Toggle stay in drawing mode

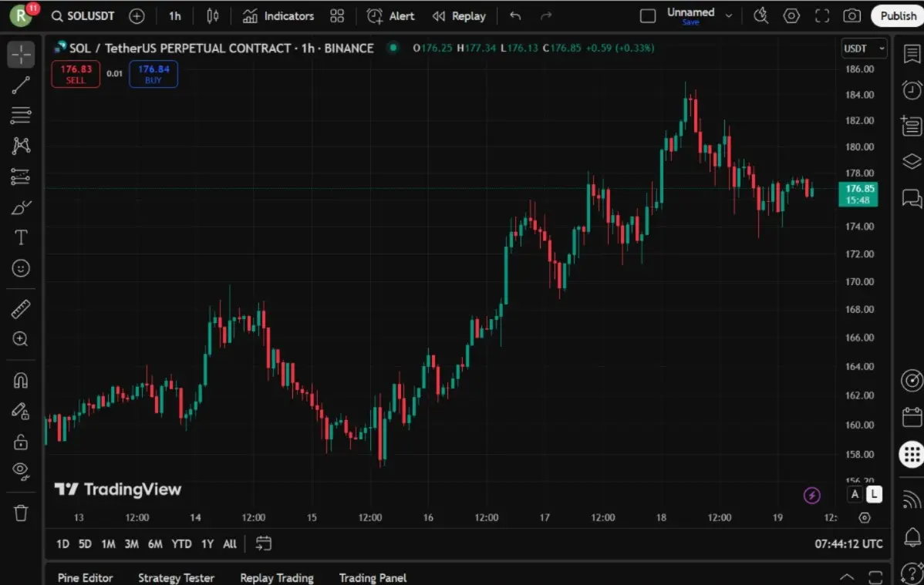click(x=21, y=411)
